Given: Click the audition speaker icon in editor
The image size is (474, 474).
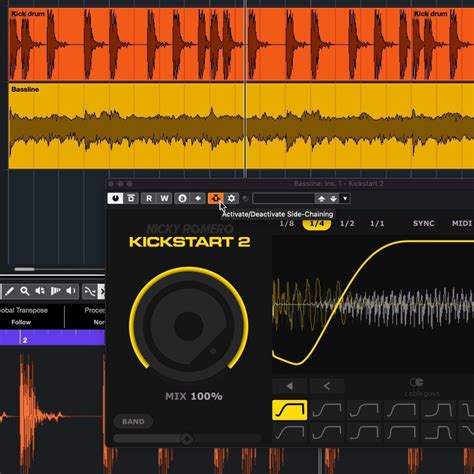Looking at the screenshot, I should click(71, 291).
